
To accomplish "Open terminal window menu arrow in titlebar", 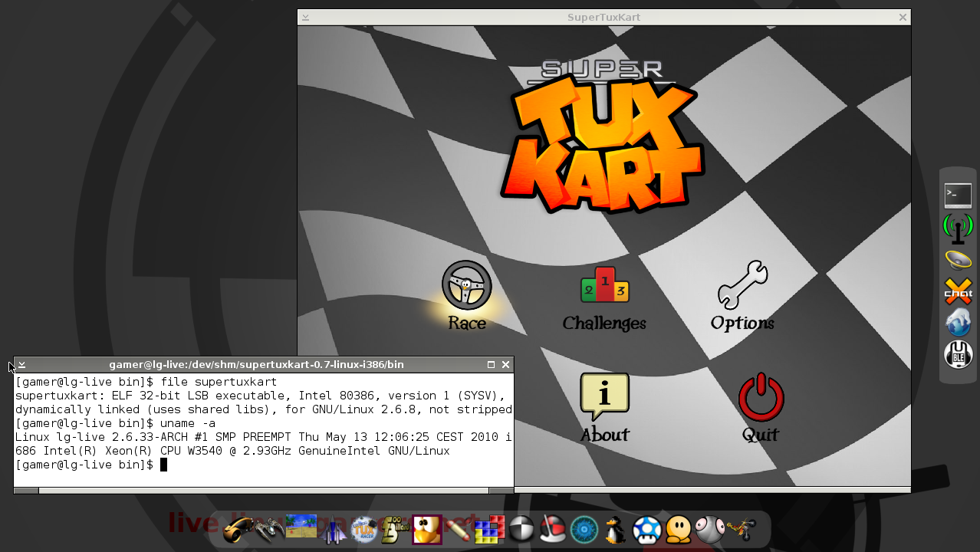I will click(21, 365).
